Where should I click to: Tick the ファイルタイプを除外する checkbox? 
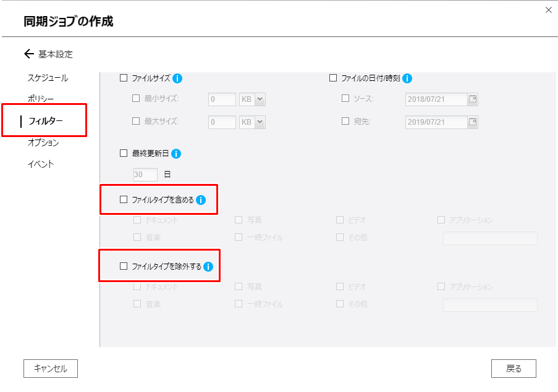pos(124,266)
